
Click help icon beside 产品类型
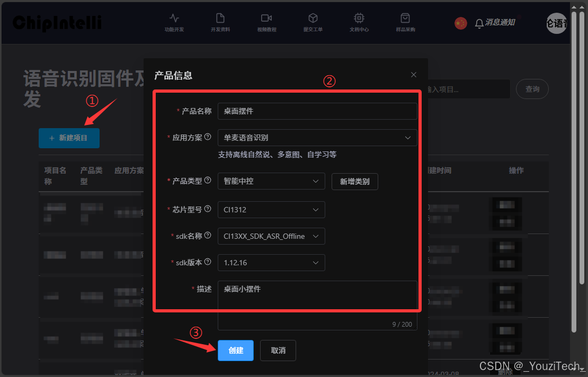208,180
